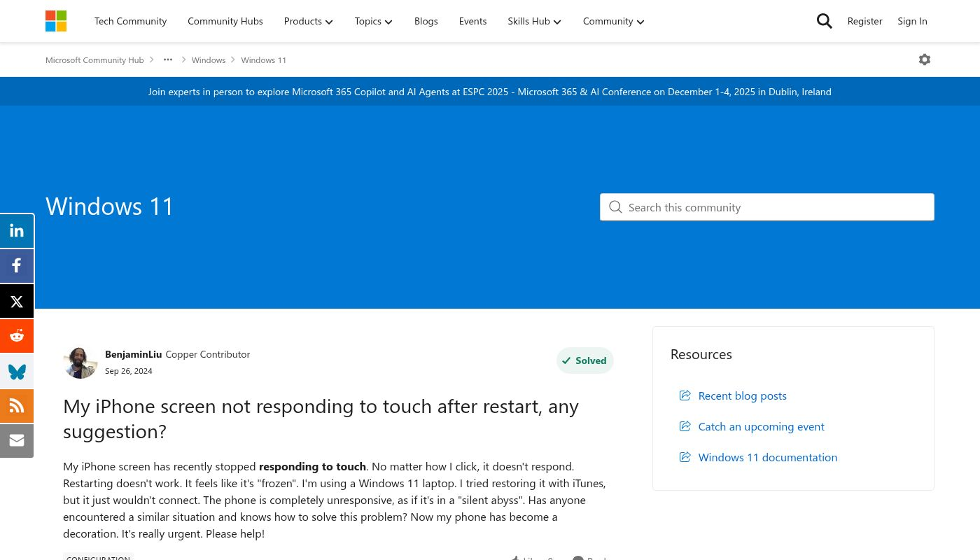Share post via LinkedIn icon
The image size is (980, 560).
click(x=17, y=231)
